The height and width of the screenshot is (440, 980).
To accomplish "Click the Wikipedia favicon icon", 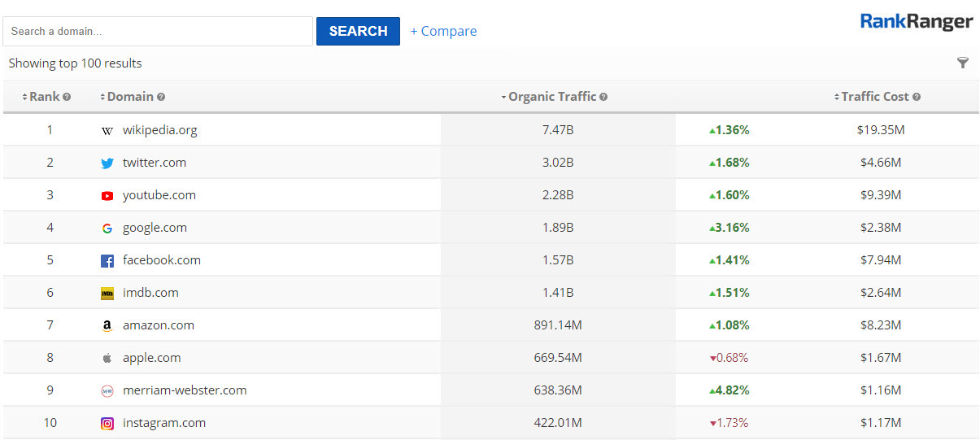I will pos(107,130).
